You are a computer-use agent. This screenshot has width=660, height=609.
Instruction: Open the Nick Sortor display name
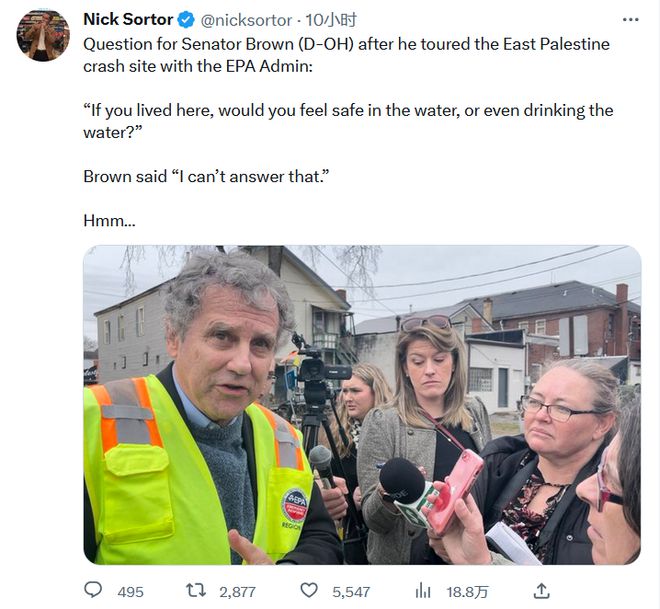pos(128,19)
